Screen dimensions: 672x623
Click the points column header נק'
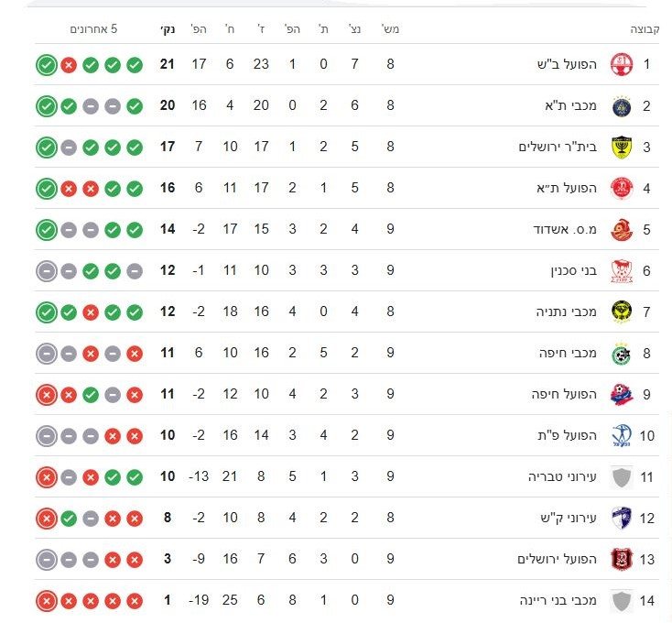pyautogui.click(x=168, y=29)
